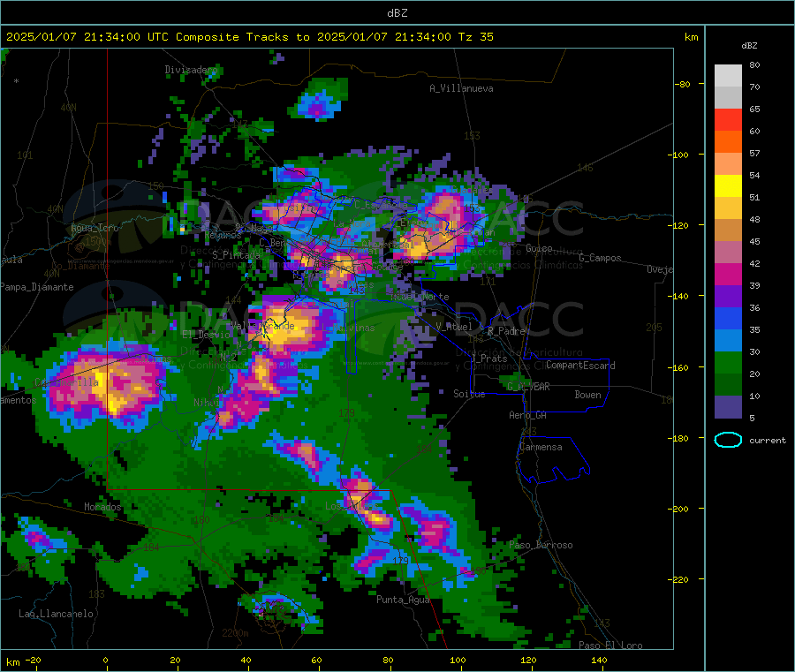Click the 'Paso_Barroso' map label

tap(541, 545)
